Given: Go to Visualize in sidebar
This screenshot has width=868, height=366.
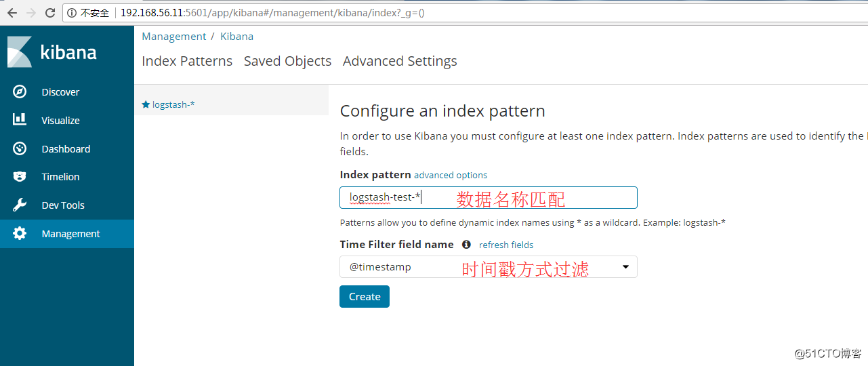Looking at the screenshot, I should click(x=60, y=121).
